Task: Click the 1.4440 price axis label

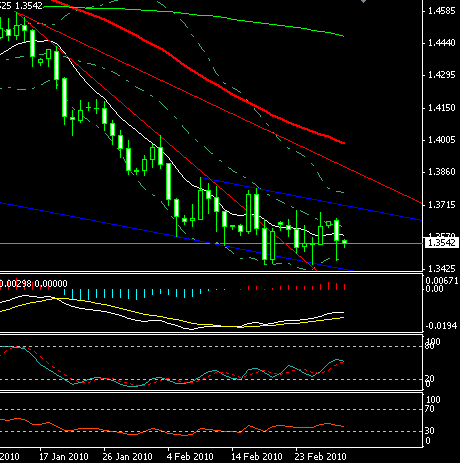Action: click(x=441, y=43)
